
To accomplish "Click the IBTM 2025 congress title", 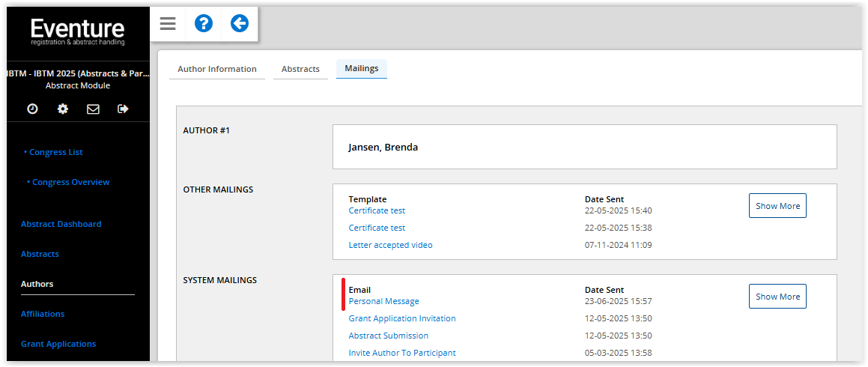I will pos(78,73).
